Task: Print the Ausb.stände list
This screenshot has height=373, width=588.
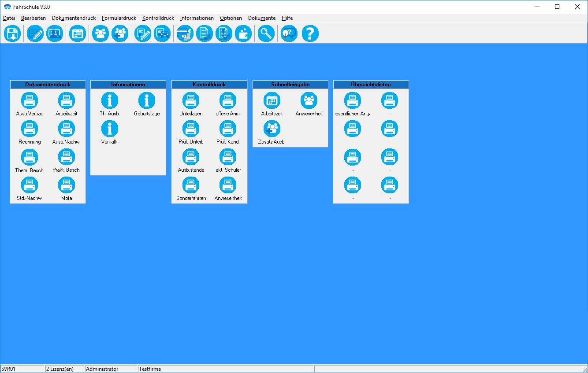Action: [x=191, y=157]
